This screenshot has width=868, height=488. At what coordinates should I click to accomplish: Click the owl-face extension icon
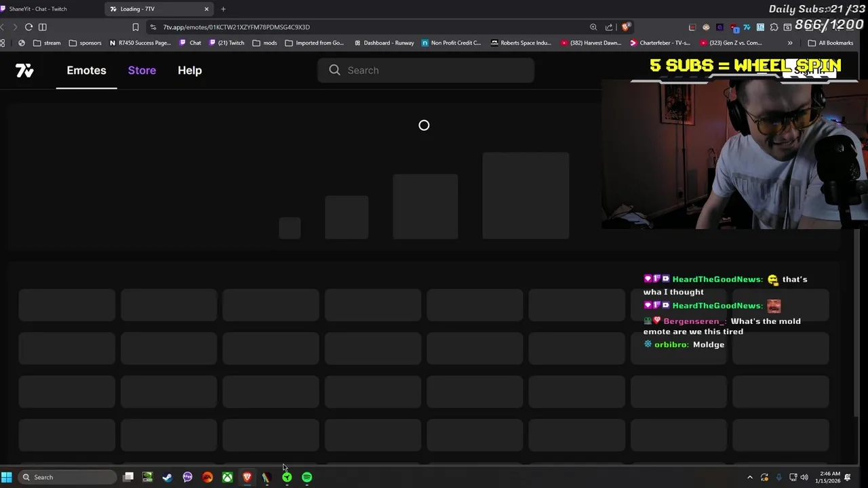tap(706, 27)
